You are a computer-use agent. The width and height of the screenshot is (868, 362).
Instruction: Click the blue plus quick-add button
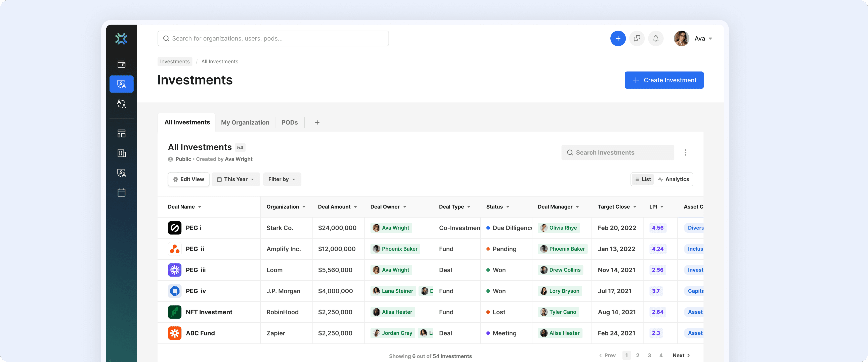618,38
